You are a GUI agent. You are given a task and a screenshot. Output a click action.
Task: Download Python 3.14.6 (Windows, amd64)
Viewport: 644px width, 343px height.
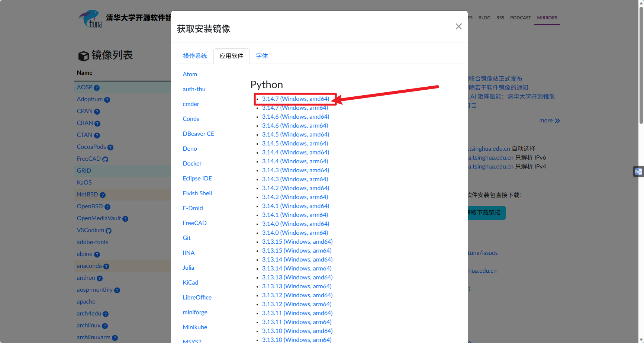296,117
